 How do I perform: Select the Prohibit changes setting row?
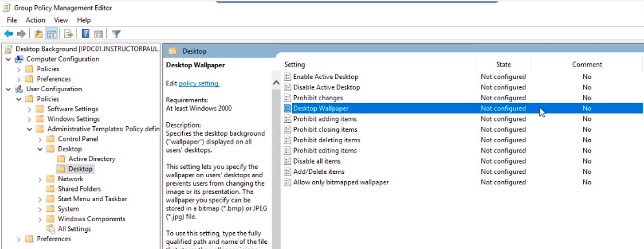(x=463, y=98)
